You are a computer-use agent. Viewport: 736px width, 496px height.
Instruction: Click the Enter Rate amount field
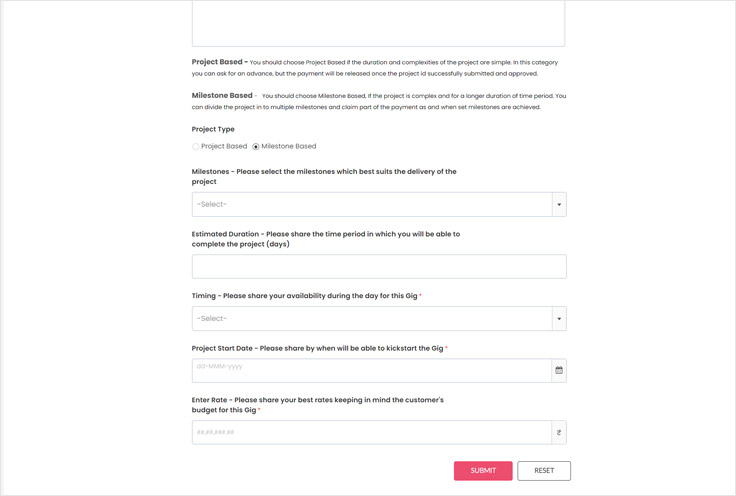[372, 433]
